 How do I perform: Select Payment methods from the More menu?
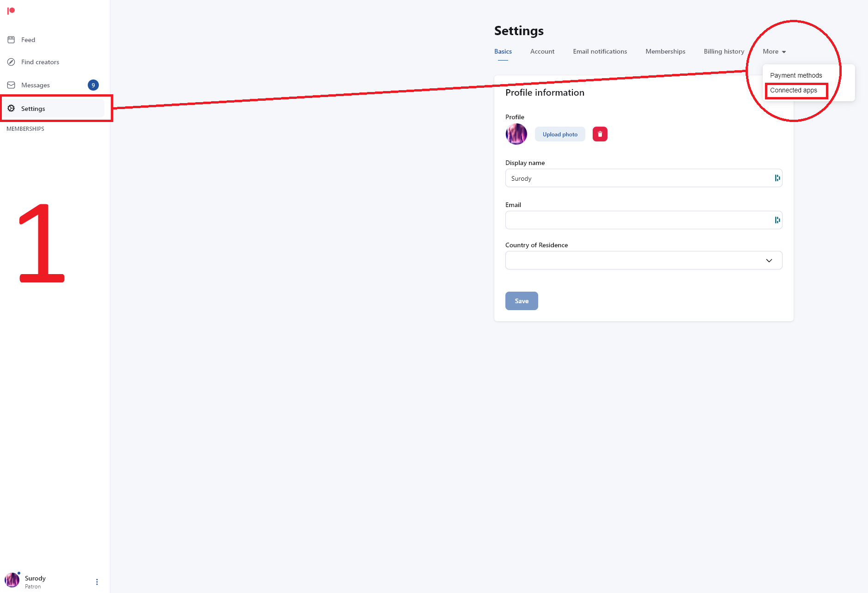796,75
